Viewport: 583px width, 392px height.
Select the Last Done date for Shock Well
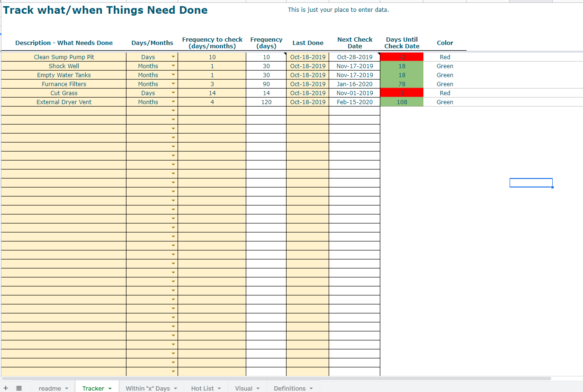coord(308,66)
